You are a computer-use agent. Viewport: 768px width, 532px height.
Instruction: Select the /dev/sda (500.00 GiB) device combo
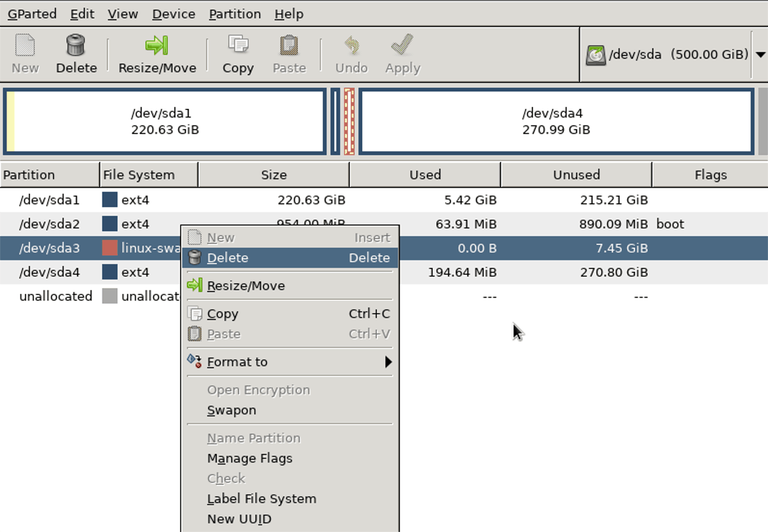[673, 55]
